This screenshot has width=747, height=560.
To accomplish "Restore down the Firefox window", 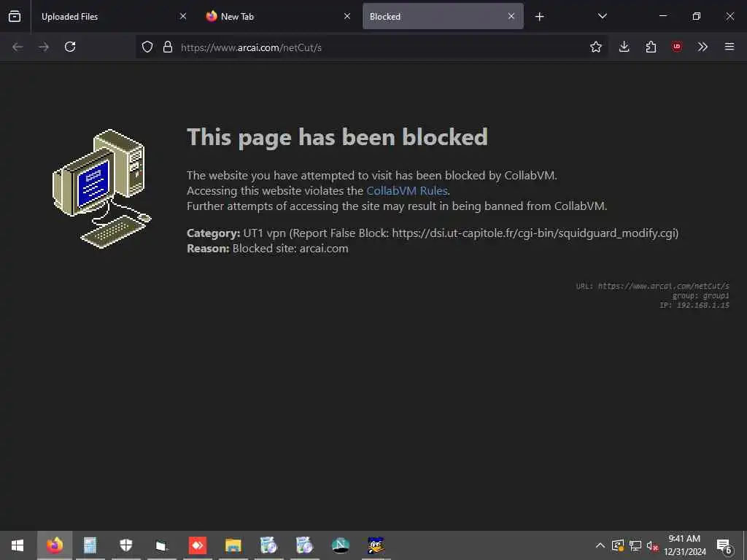I will coord(697,16).
